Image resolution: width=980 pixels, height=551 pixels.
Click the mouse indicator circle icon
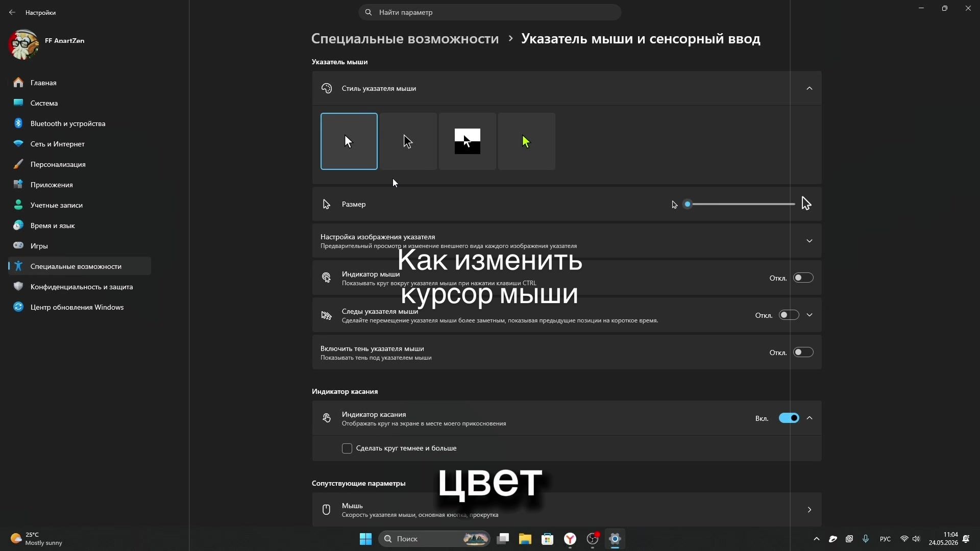[327, 278]
